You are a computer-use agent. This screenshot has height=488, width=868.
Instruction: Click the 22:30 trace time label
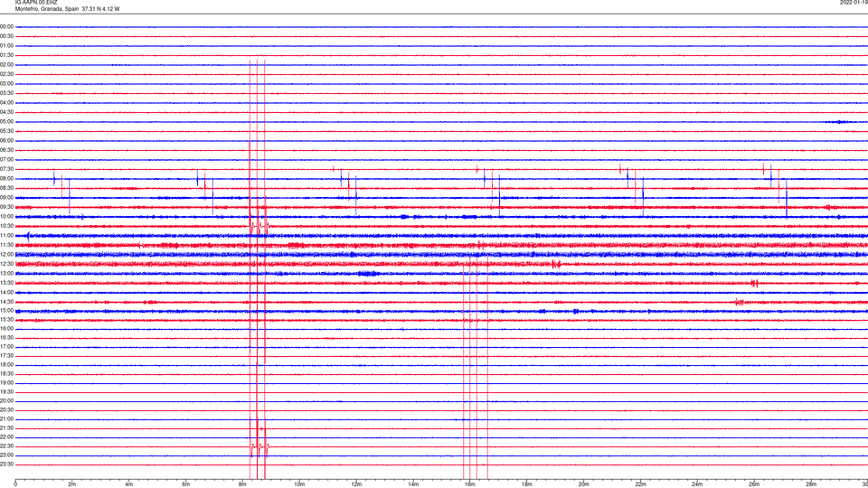[x=7, y=446]
